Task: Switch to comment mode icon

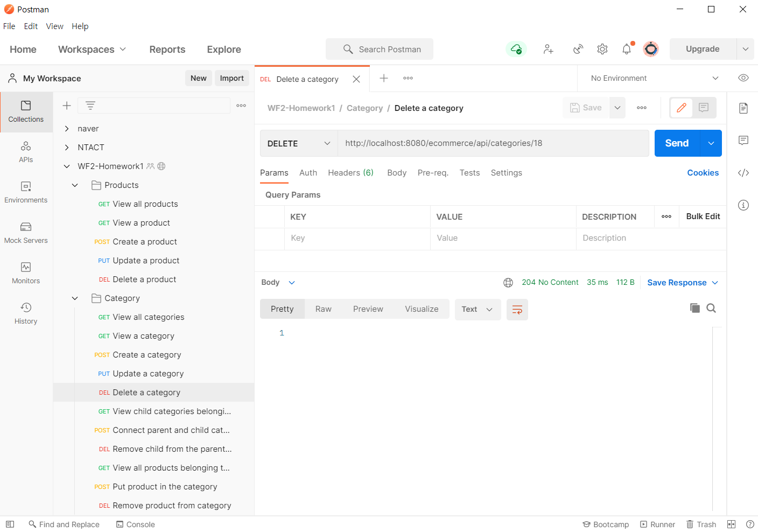Action: pos(704,108)
